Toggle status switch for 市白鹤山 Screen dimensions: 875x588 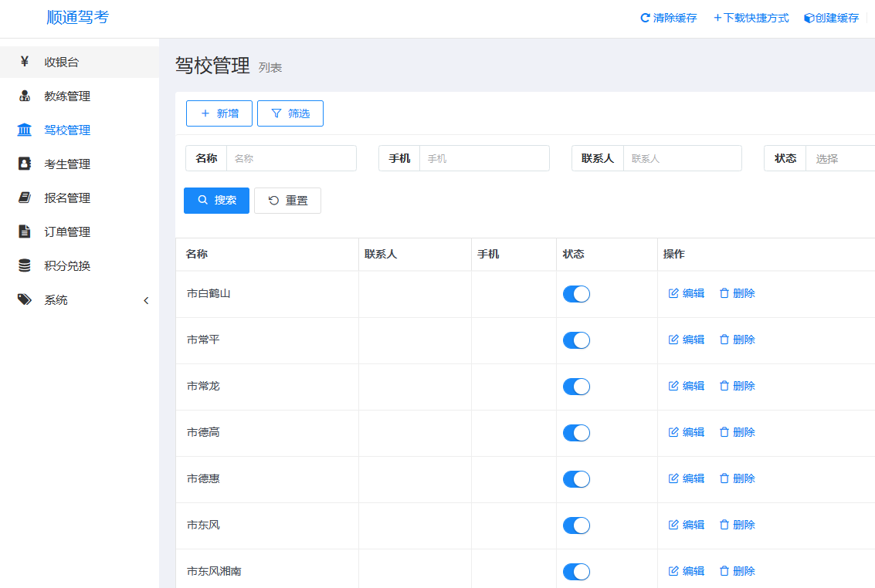576,294
